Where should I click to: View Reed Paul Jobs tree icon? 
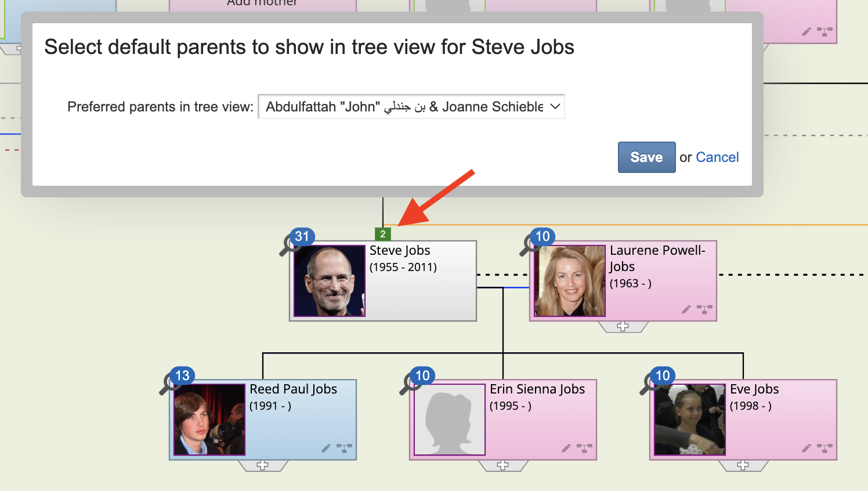coord(344,448)
